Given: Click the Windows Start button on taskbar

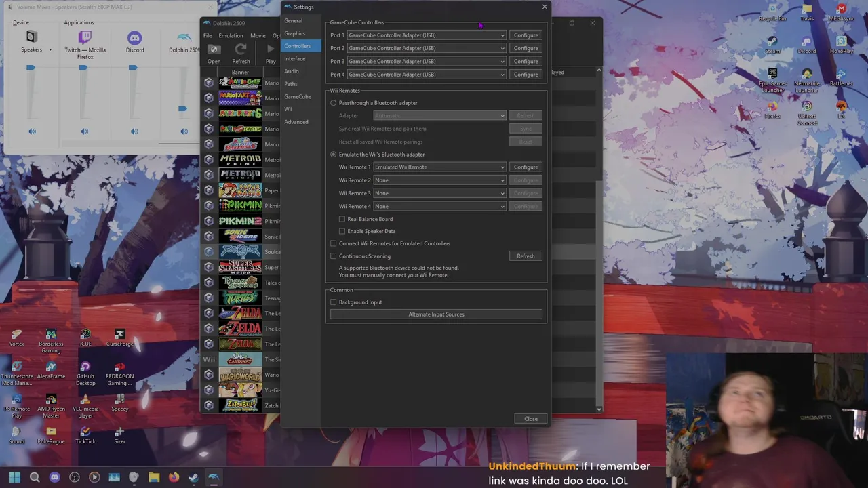Looking at the screenshot, I should click(15, 477).
